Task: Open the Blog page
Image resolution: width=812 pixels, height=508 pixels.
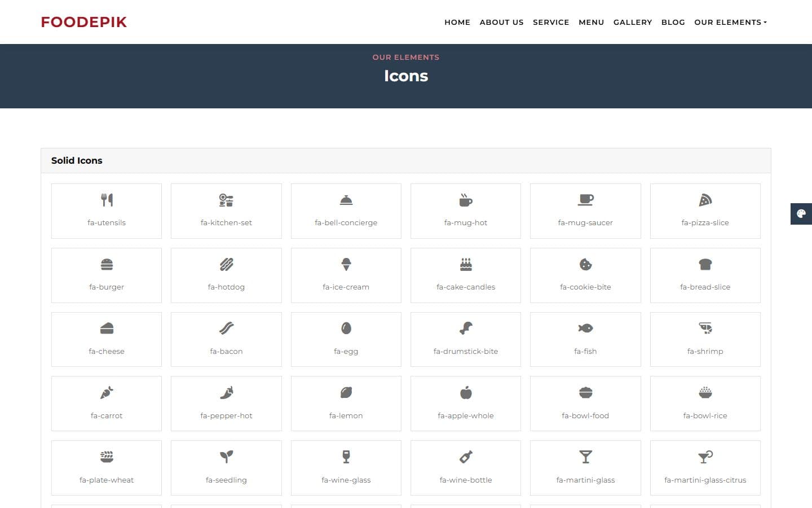Action: coord(673,23)
